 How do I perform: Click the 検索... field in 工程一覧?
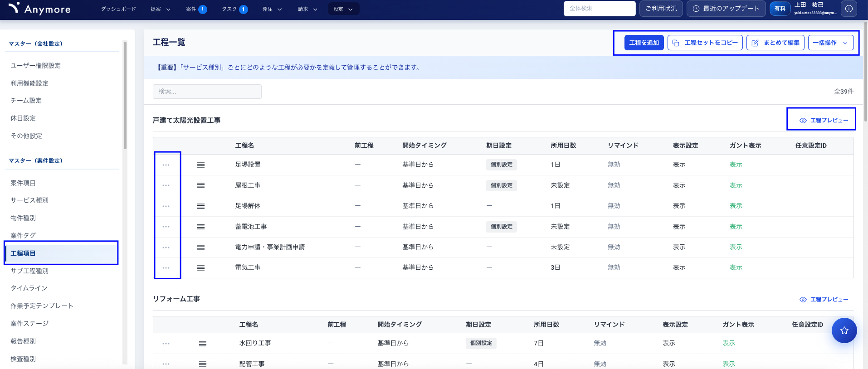pos(207,92)
